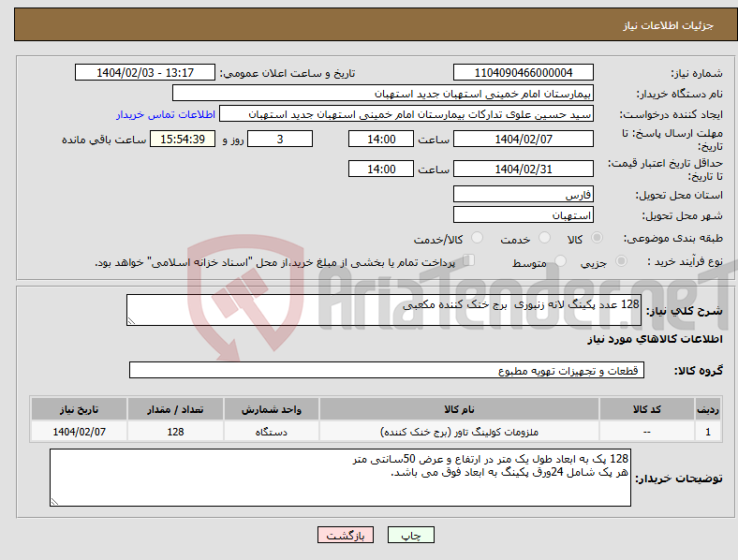Click the چاپ (print) button
738x560 pixels.
pyautogui.click(x=410, y=535)
